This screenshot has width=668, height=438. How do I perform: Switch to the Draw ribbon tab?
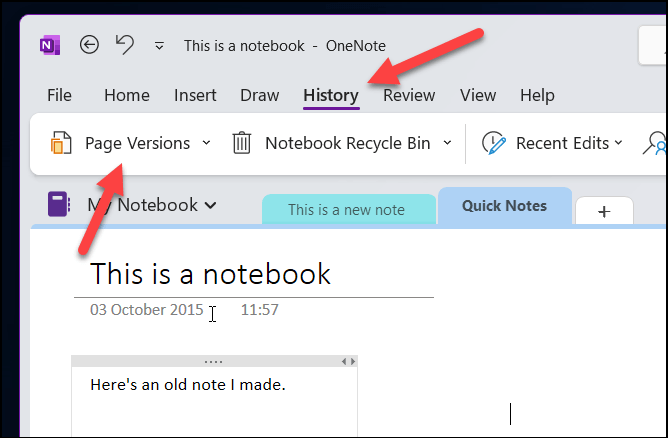tap(259, 95)
